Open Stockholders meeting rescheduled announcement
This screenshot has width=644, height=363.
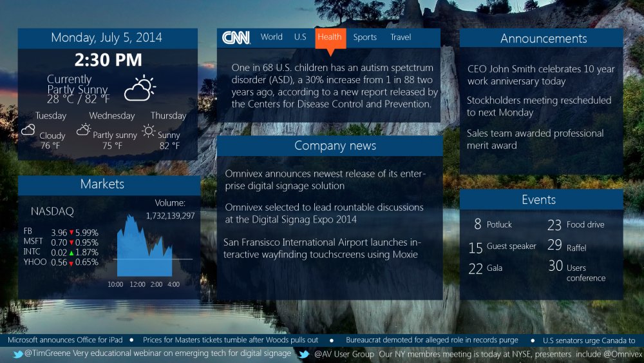click(x=539, y=106)
